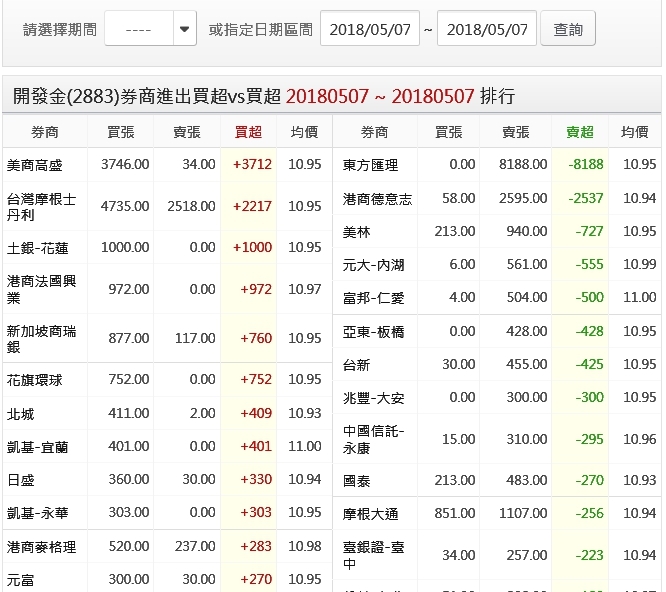This screenshot has height=592, width=666.
Task: Click net sell value -727
Action: click(x=590, y=231)
